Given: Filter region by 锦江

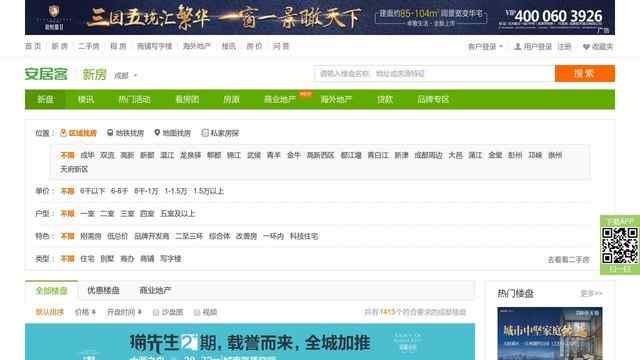Looking at the screenshot, I should click(234, 155).
